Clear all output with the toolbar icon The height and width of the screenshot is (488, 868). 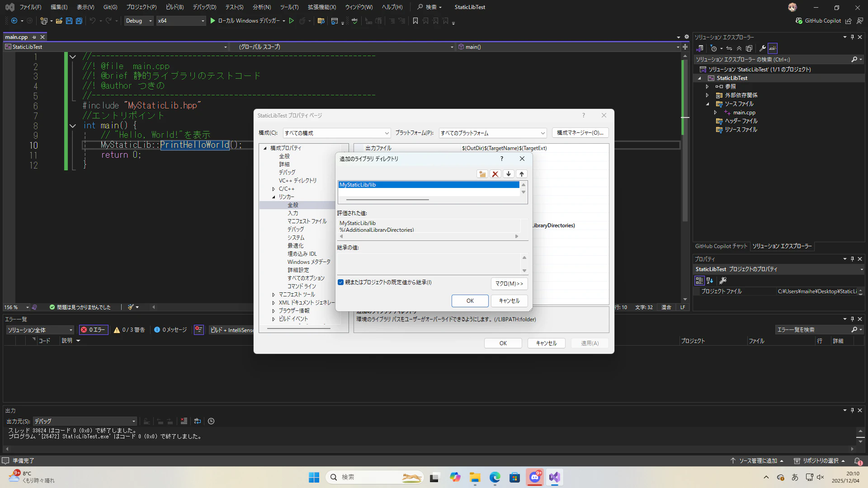click(x=184, y=421)
